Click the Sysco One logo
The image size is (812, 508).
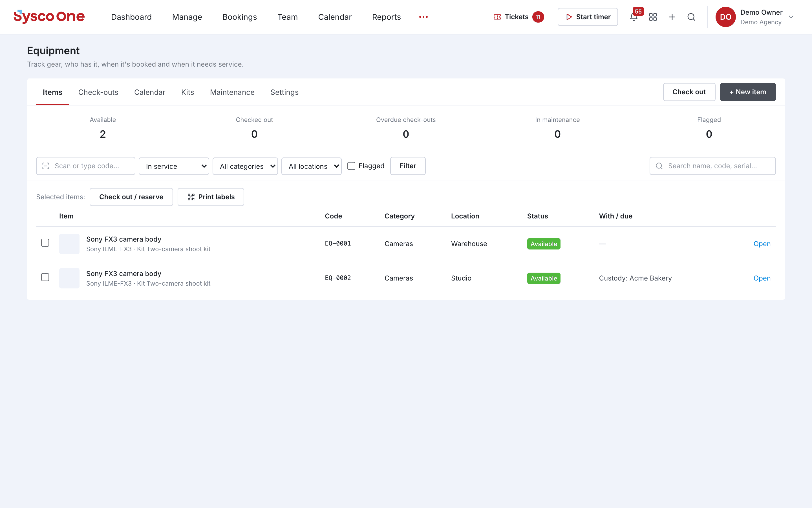pyautogui.click(x=49, y=16)
